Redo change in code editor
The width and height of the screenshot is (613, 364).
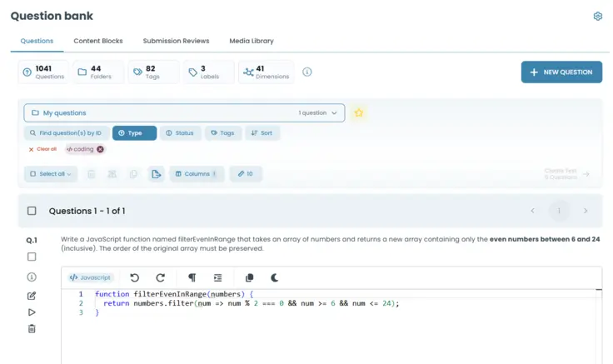(x=160, y=277)
